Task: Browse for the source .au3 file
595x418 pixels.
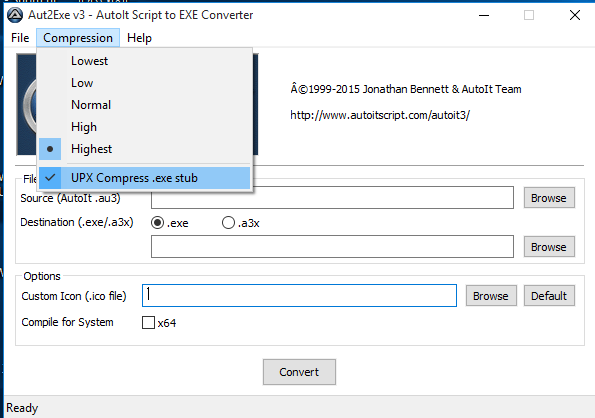Action: point(549,198)
